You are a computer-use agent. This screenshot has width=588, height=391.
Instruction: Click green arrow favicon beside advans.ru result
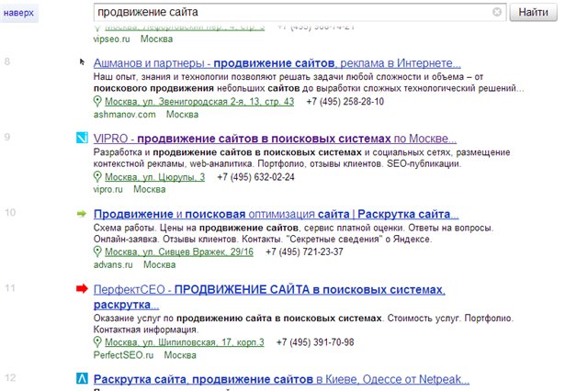point(82,214)
